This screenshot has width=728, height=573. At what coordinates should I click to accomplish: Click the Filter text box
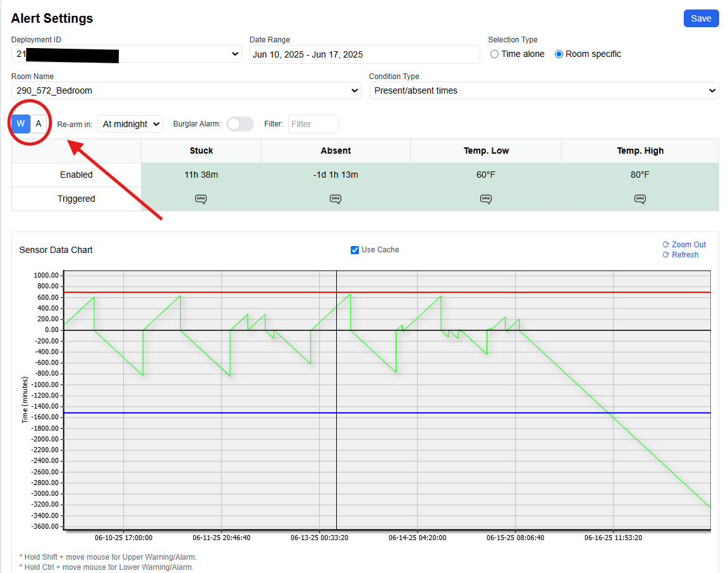tap(313, 124)
